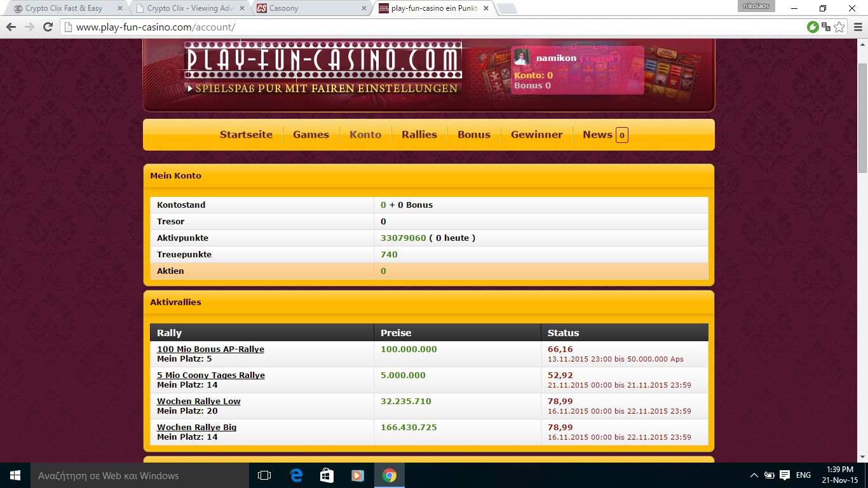Close the Crypto Clix Fast & Easy tab
This screenshot has width=868, height=488.
tap(119, 8)
